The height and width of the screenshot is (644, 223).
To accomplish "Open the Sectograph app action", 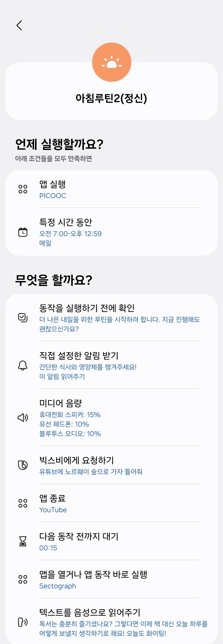I will tap(111, 579).
